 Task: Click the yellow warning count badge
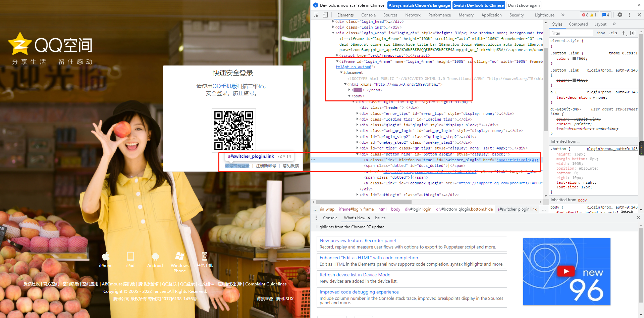coord(593,15)
